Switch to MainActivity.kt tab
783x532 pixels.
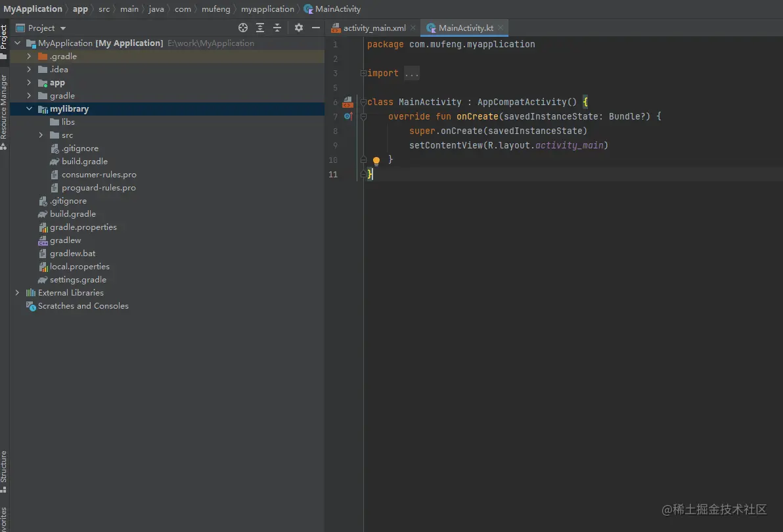click(x=466, y=28)
